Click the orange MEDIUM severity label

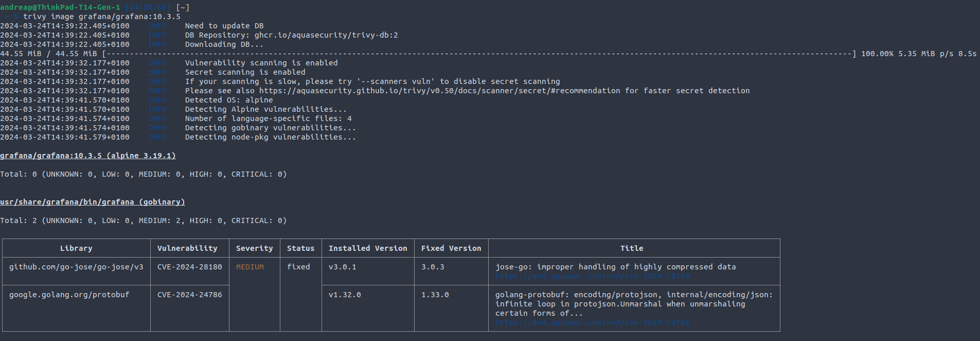click(x=250, y=267)
